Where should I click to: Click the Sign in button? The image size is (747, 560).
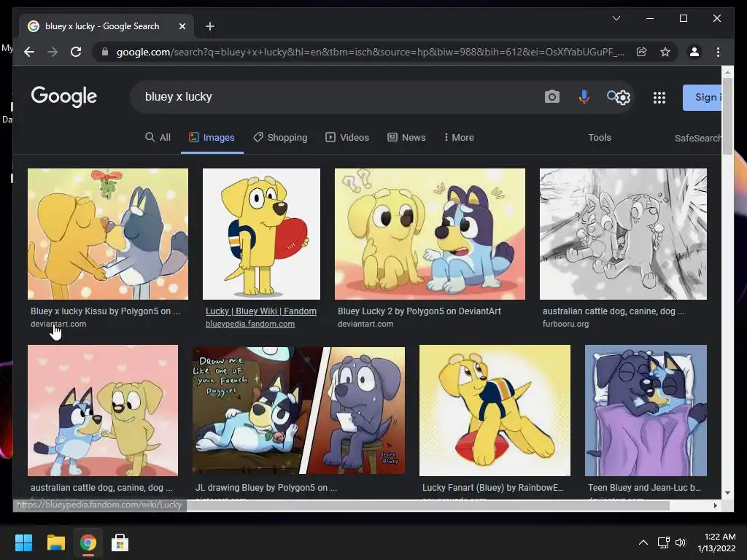coord(703,97)
